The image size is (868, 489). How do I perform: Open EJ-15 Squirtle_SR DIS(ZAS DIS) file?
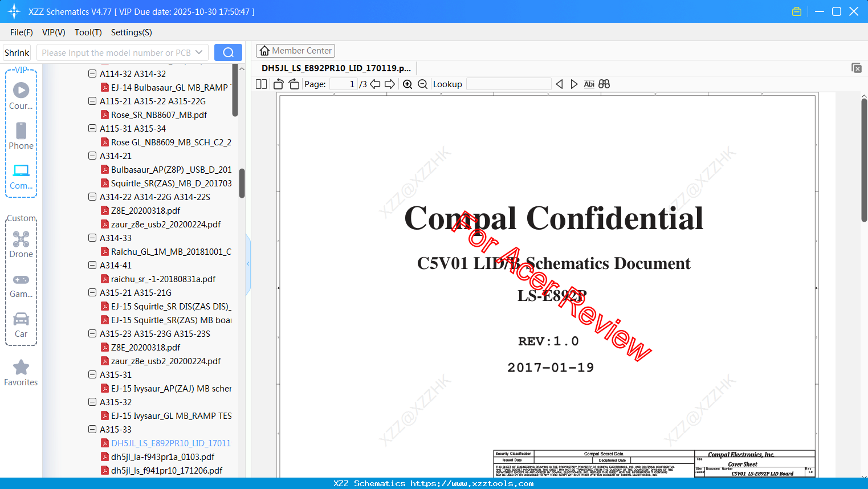click(171, 306)
